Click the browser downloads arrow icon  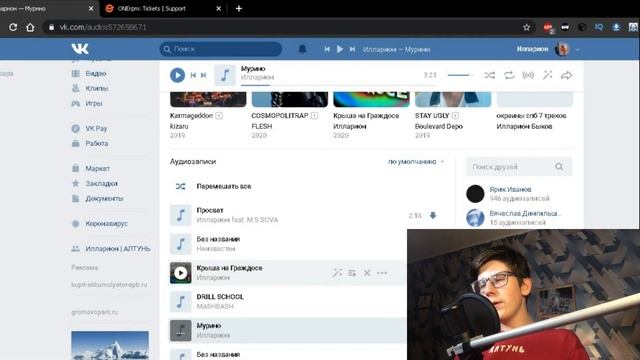point(616,27)
